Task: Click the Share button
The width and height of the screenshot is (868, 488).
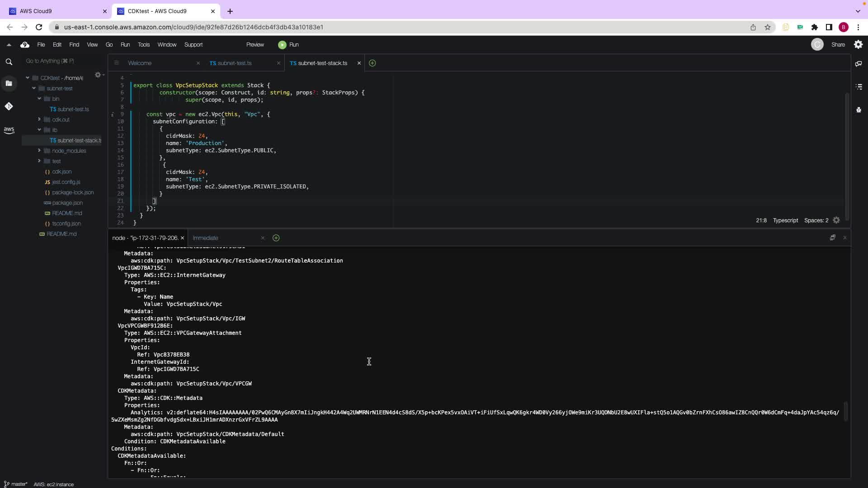Action: click(x=838, y=45)
